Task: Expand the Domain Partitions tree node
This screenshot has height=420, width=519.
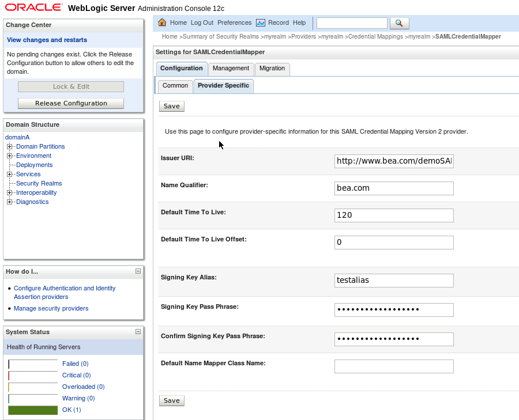Action: pos(9,146)
